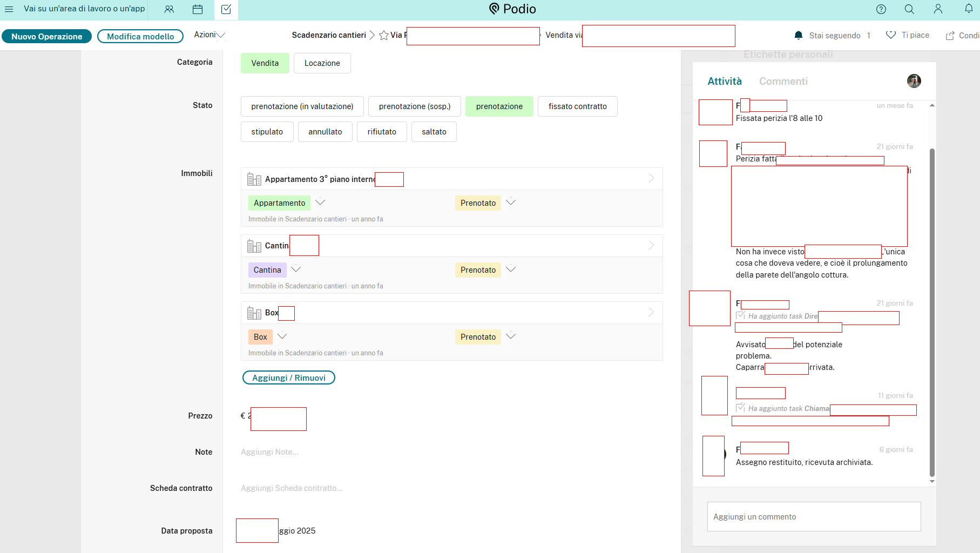Open the calendar icon in top bar
Image resolution: width=980 pixels, height=553 pixels.
tap(198, 9)
